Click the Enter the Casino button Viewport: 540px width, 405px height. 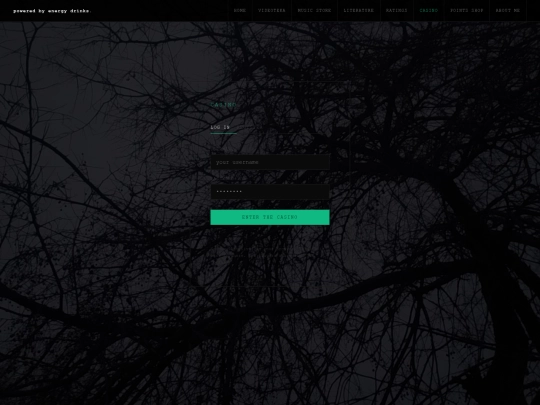(x=270, y=217)
